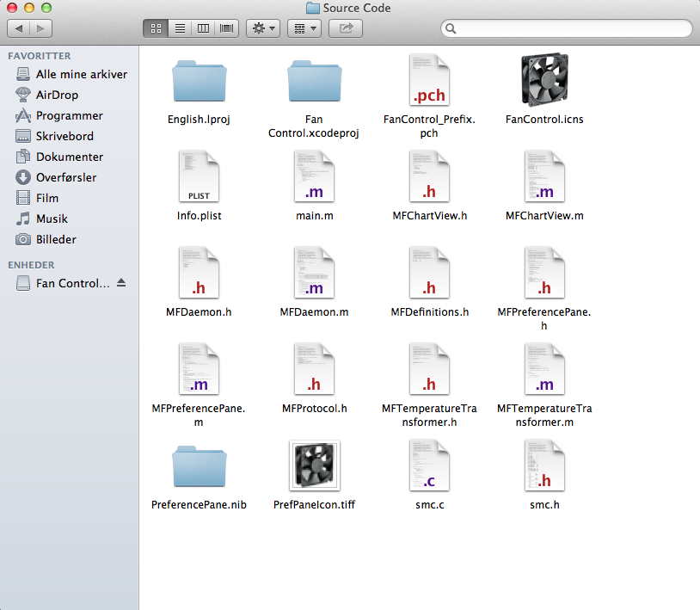Viewport: 700px width, 610px height.
Task: Click the PreferencePane.nib name label
Action: tap(200, 505)
